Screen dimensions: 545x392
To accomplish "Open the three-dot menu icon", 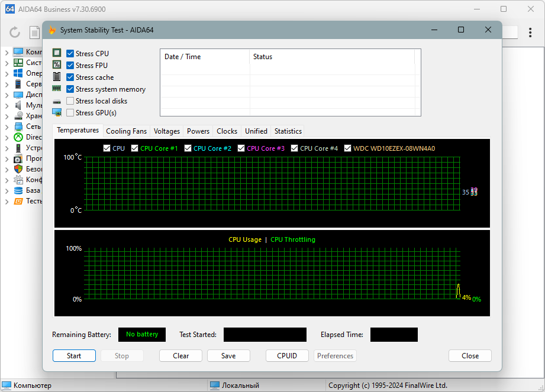I will [530, 33].
